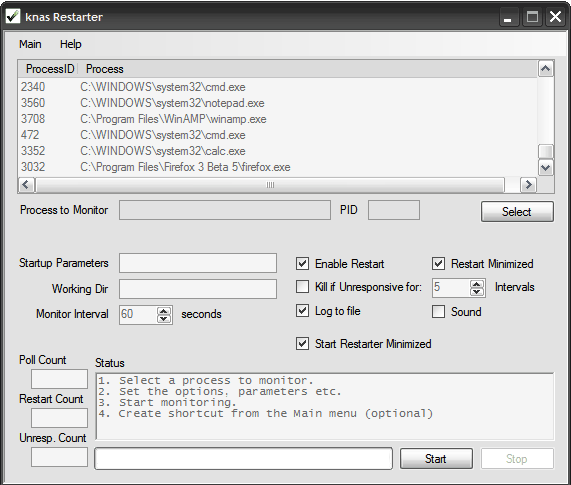
Task: Increase Monitor Interval with up spinner arrow
Action: pyautogui.click(x=164, y=311)
